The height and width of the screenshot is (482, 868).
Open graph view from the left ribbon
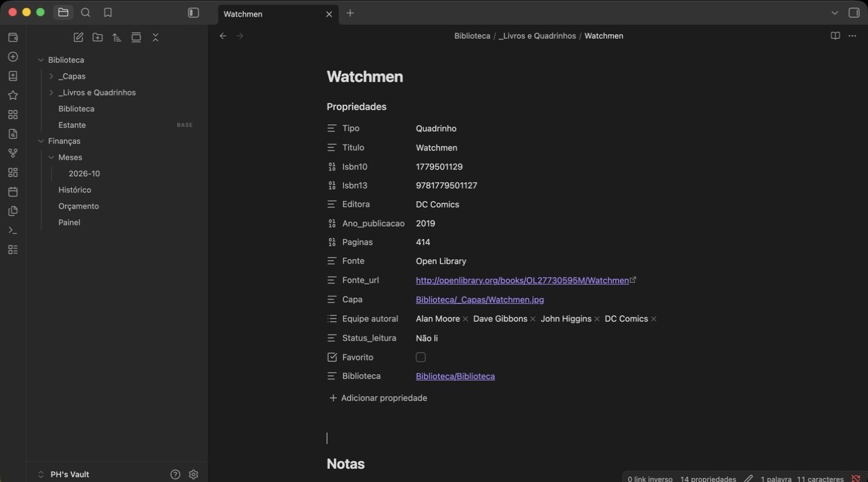(x=12, y=153)
